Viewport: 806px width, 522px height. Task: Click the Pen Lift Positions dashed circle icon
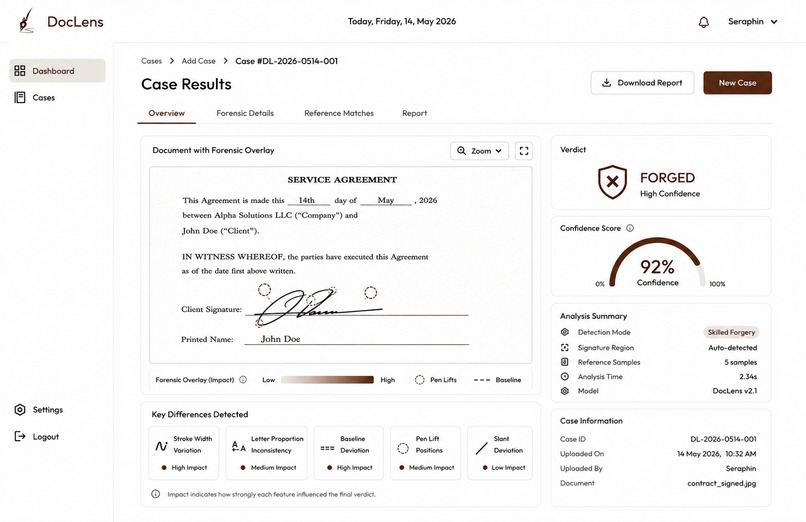coord(403,448)
